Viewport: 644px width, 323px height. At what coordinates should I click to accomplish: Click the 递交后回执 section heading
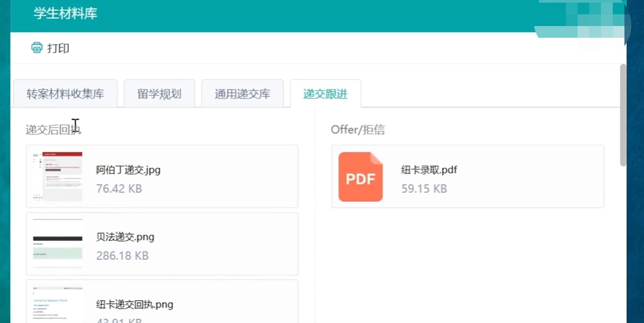click(x=53, y=130)
